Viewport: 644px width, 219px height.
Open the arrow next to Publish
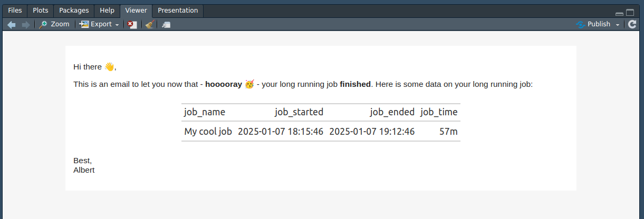[x=618, y=25]
